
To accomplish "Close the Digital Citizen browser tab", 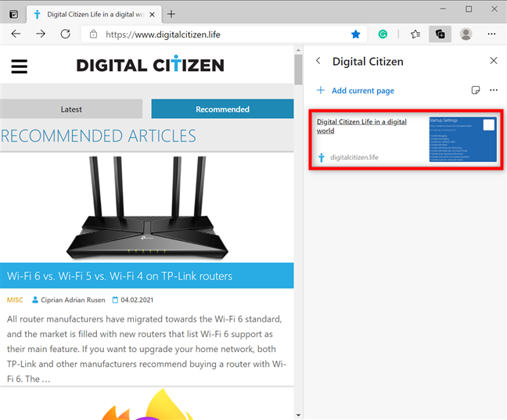I will pos(152,15).
